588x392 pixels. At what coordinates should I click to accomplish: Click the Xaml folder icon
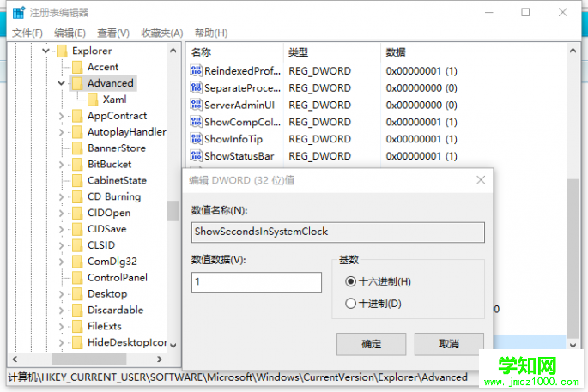[93, 100]
